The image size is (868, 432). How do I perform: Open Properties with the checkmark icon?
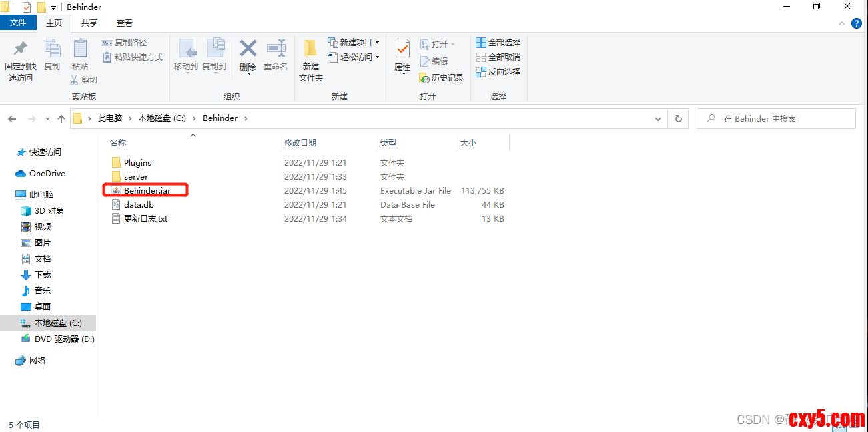pos(402,49)
